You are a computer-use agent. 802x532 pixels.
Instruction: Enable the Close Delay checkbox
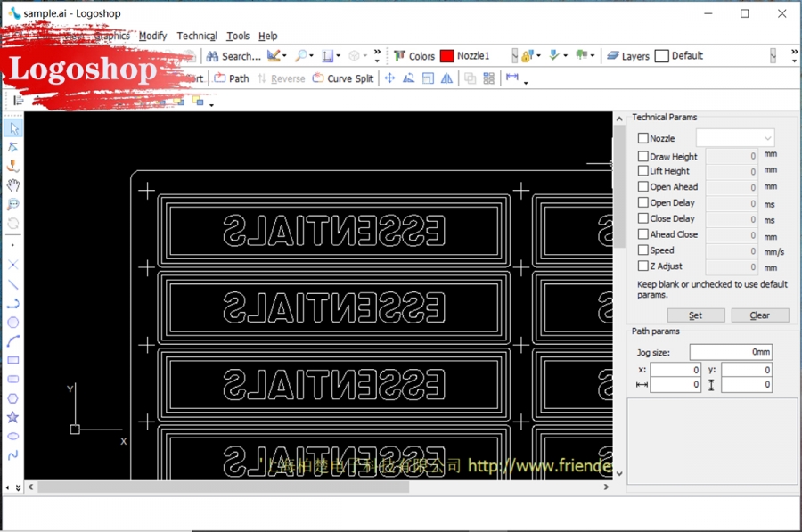(x=642, y=218)
